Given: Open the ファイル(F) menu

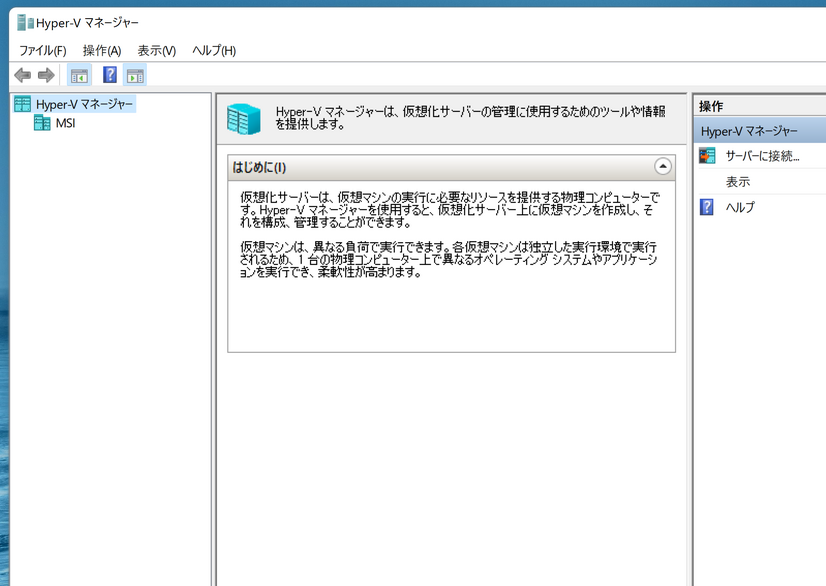Looking at the screenshot, I should click(x=43, y=51).
